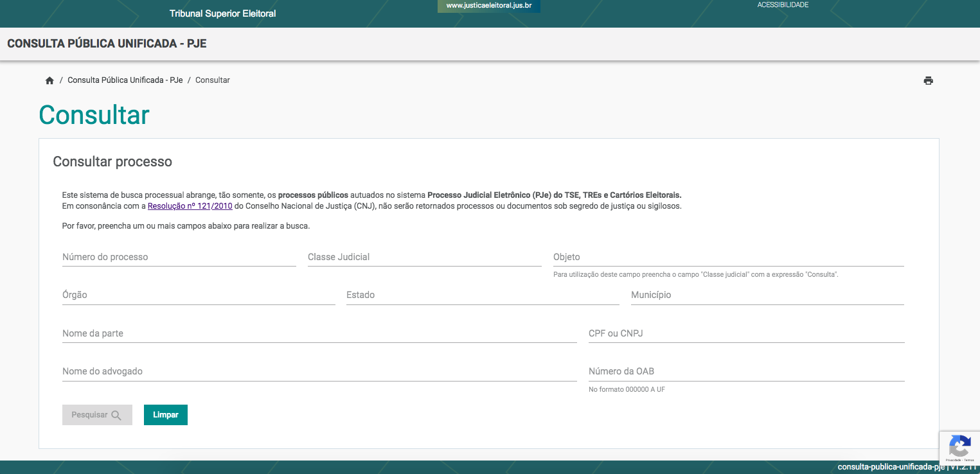
Task: Click the reCAPTCHA badge icon
Action: point(959,447)
